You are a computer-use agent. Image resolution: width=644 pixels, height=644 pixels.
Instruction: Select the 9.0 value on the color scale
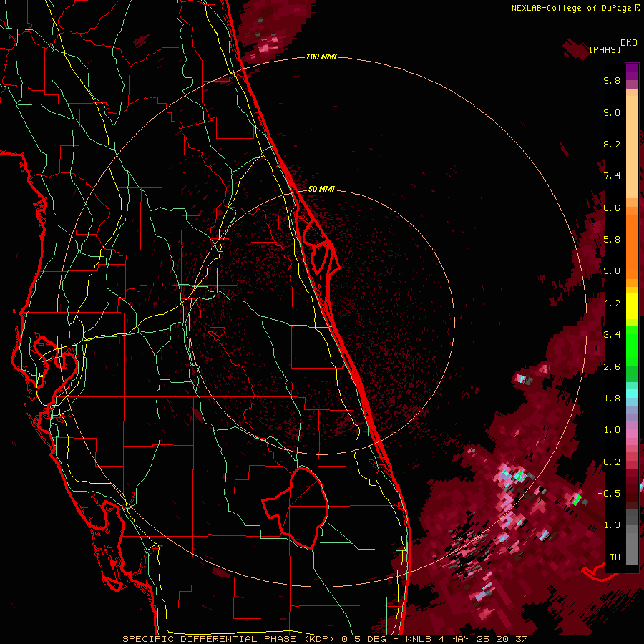[x=612, y=112]
